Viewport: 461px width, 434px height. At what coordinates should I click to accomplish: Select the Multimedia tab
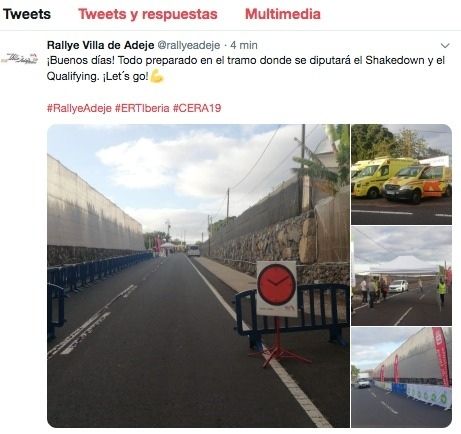click(x=283, y=14)
